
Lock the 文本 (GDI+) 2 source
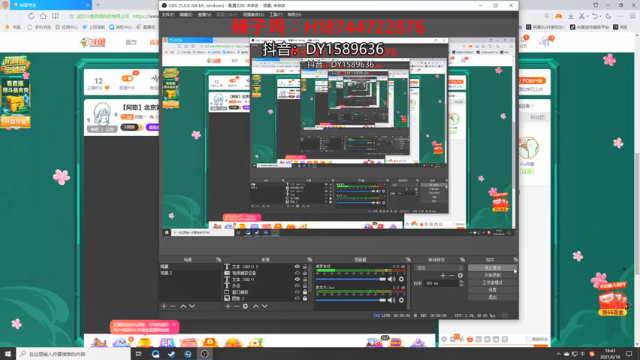click(305, 267)
